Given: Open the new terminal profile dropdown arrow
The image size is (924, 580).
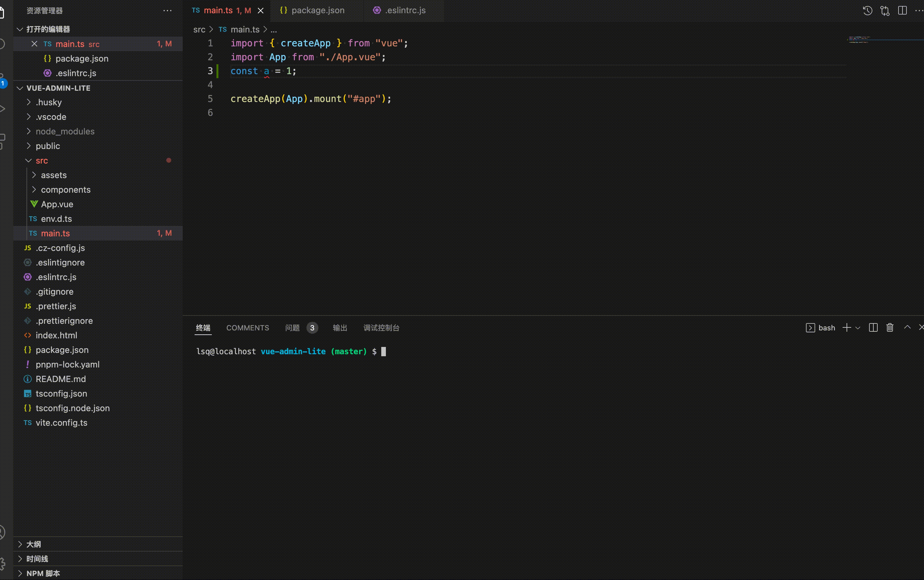Looking at the screenshot, I should [x=858, y=328].
